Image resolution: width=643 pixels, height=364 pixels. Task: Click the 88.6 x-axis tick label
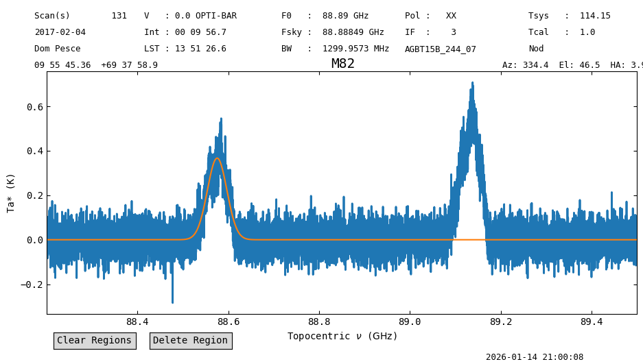(x=229, y=321)
